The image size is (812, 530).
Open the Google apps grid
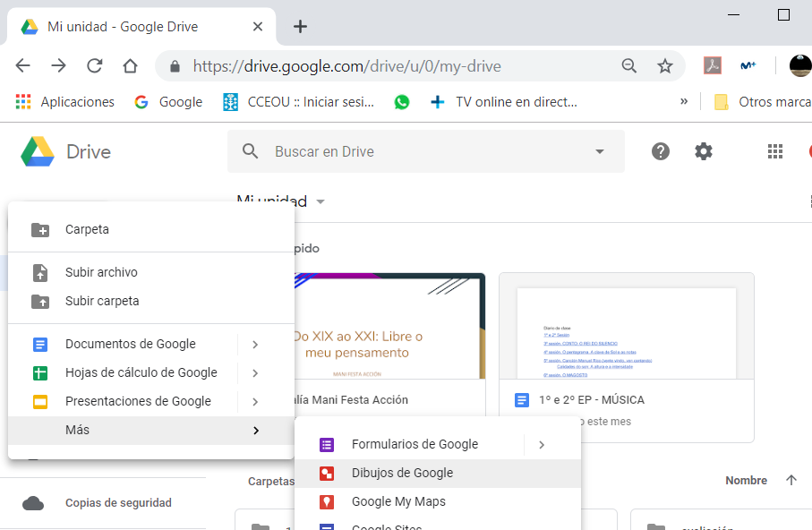point(775,151)
